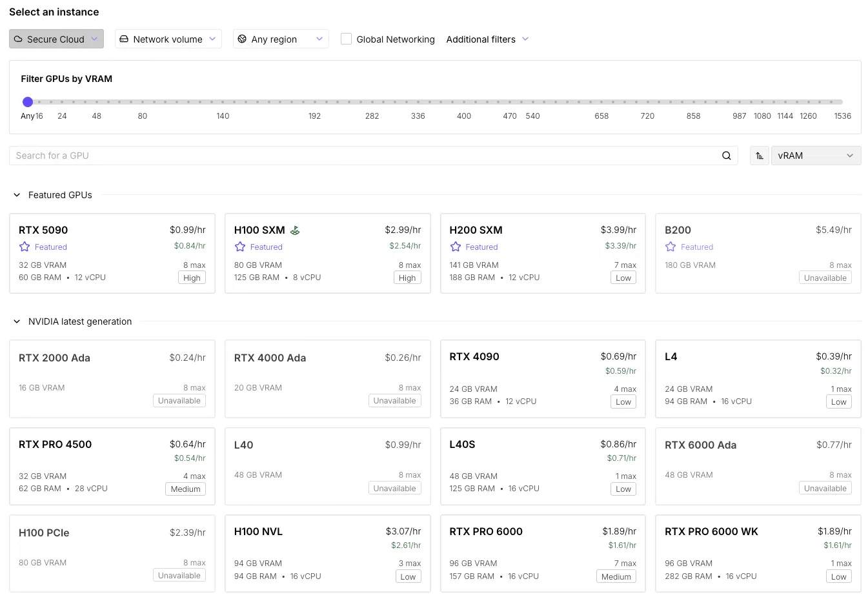The image size is (868, 599).
Task: Click the green icon next to H100 SXM
Action: point(295,230)
